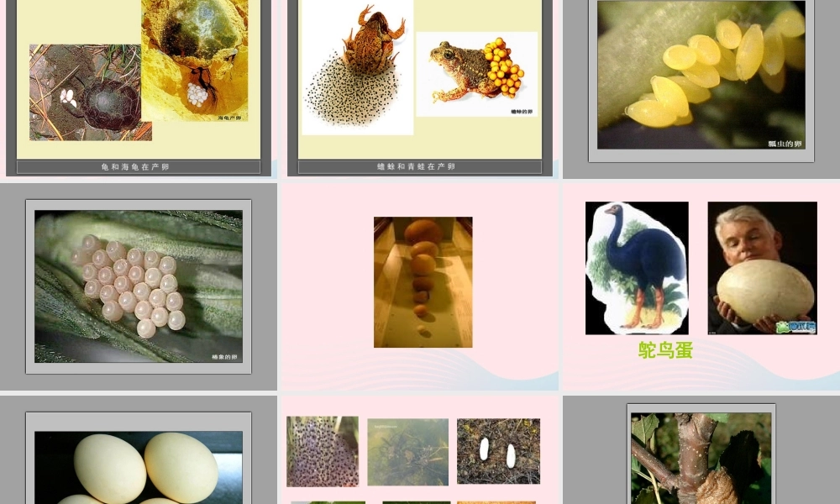840x504 pixels.
Task: Click the lined-up eggs of different sizes image
Action: pyautogui.click(x=423, y=281)
